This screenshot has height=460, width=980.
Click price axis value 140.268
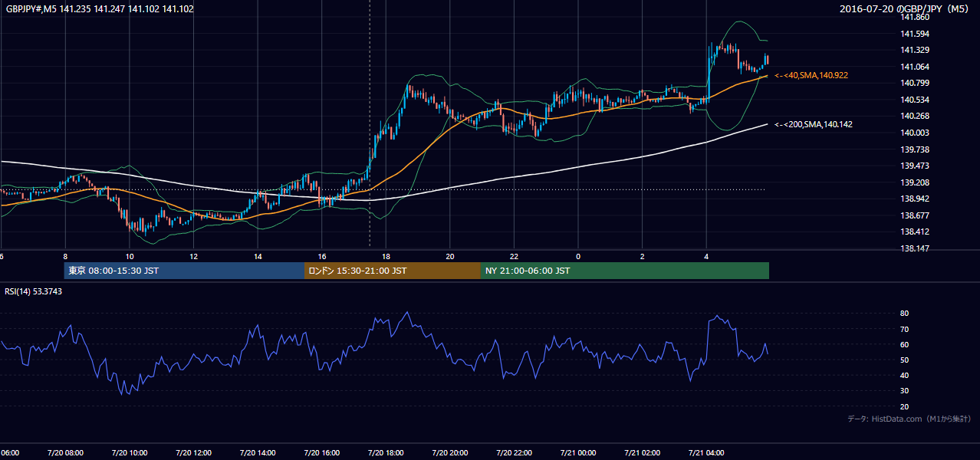[x=916, y=116]
